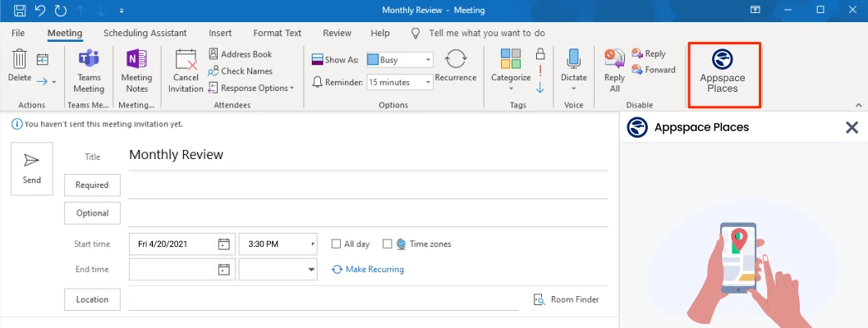Click the Appspace Places panel logo
868x328 pixels.
637,128
